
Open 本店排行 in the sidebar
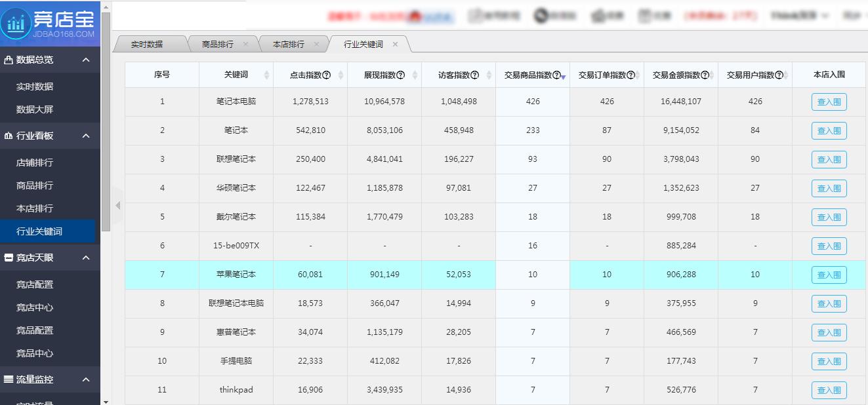tap(35, 208)
